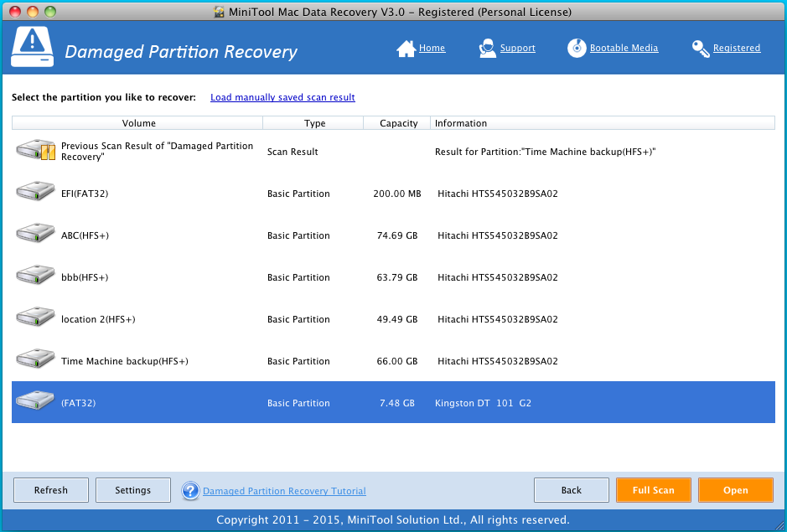
Task: Click the Result for Partition information text
Action: pos(546,152)
